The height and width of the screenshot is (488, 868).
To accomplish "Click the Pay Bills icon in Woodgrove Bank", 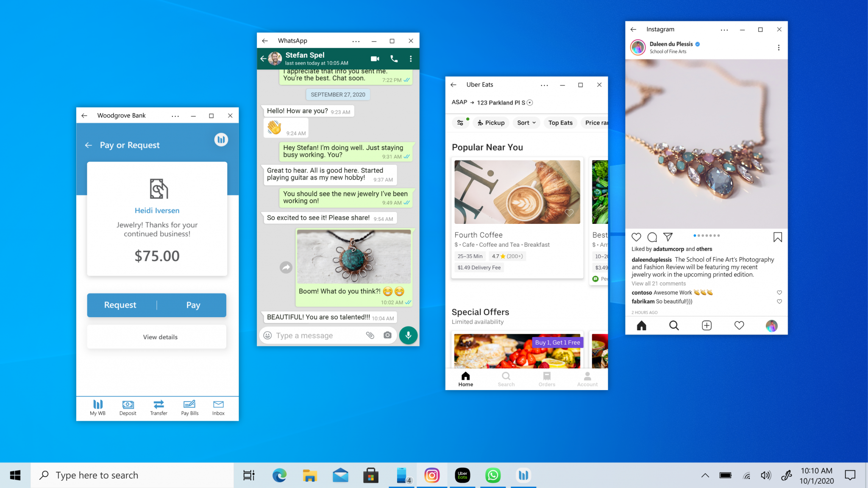I will coord(189,404).
